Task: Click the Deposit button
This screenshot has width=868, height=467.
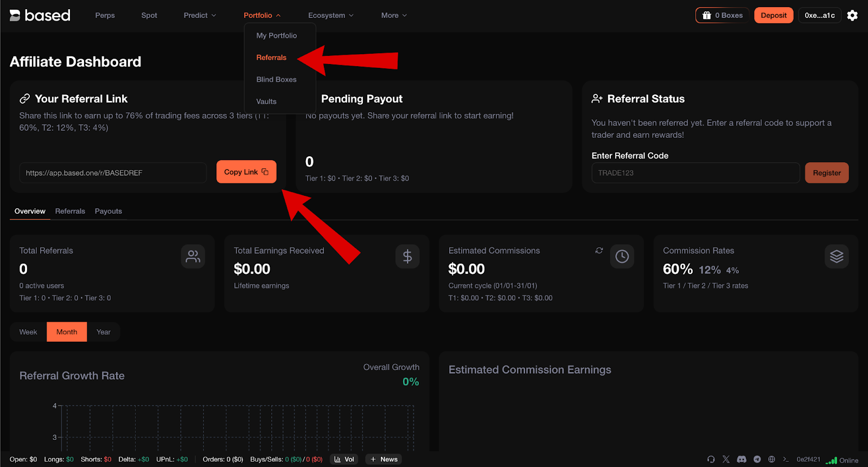Action: click(774, 15)
